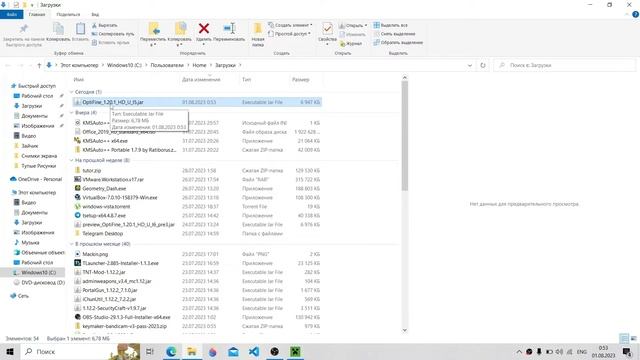Switch to the Главная ribbon tab

click(x=37, y=14)
